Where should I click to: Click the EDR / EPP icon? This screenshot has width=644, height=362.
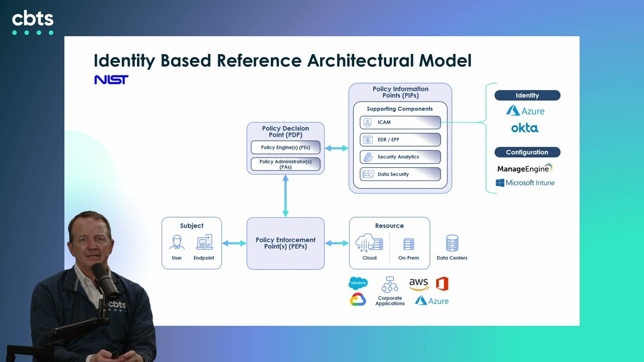368,140
